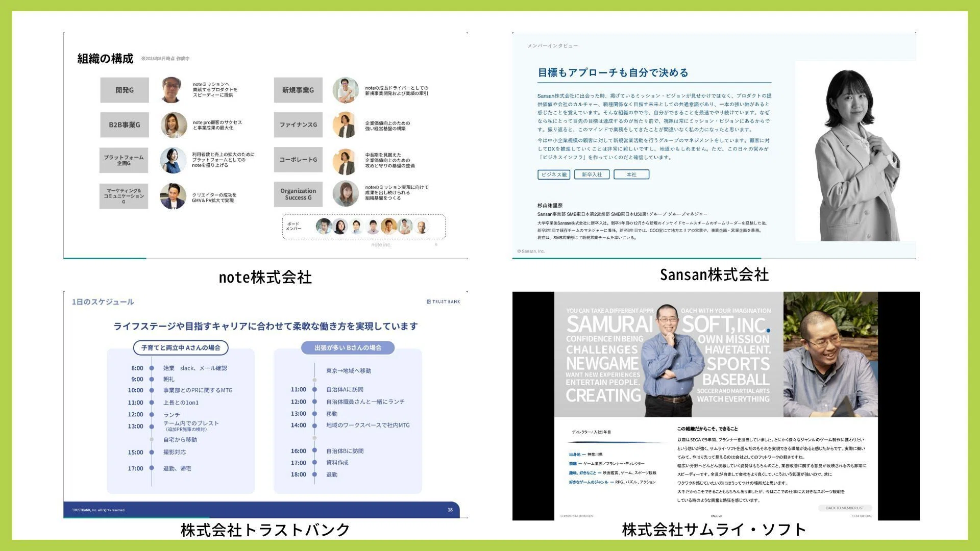This screenshot has width=980, height=551.
Task: Click the 東京→地域へ移動 entry
Action: pyautogui.click(x=349, y=371)
